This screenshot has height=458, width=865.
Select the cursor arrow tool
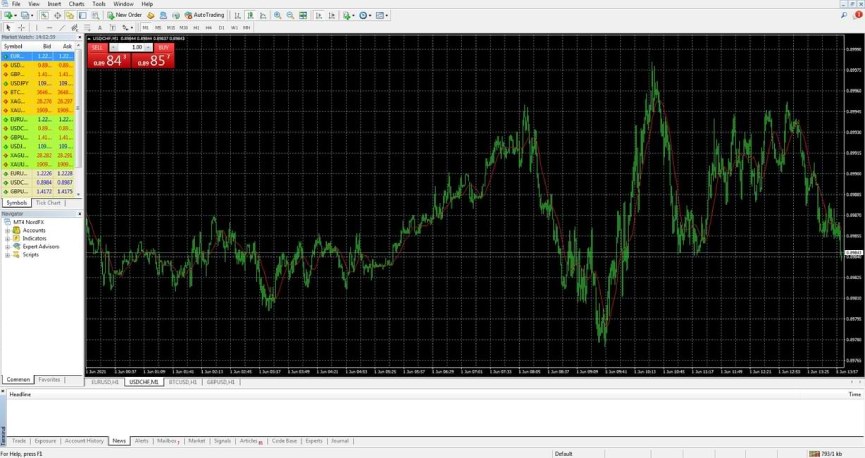8,28
